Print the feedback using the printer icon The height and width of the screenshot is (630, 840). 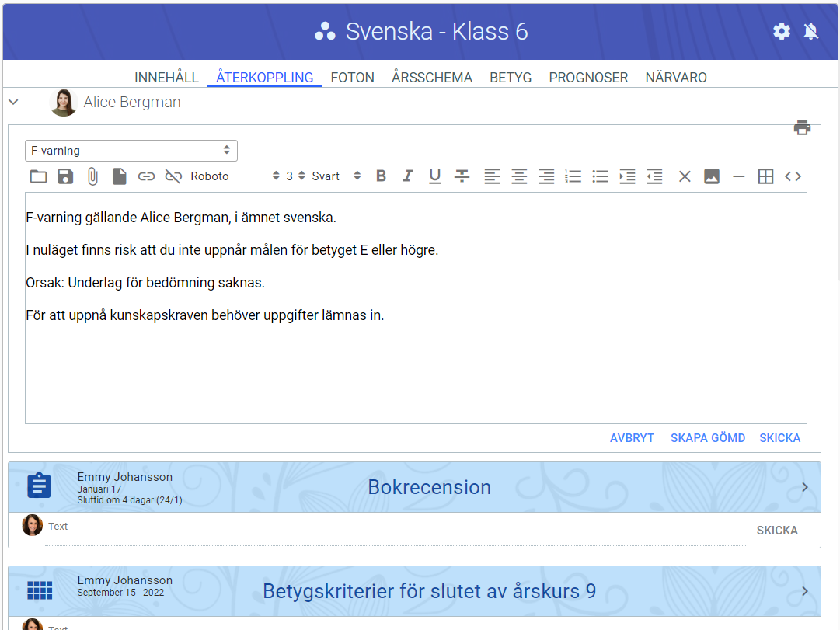point(802,127)
